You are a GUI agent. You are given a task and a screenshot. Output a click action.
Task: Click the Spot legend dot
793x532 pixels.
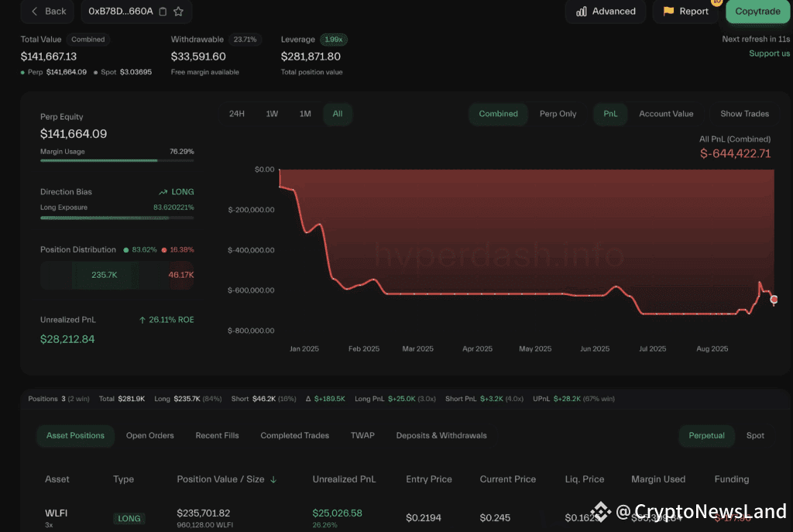point(95,72)
